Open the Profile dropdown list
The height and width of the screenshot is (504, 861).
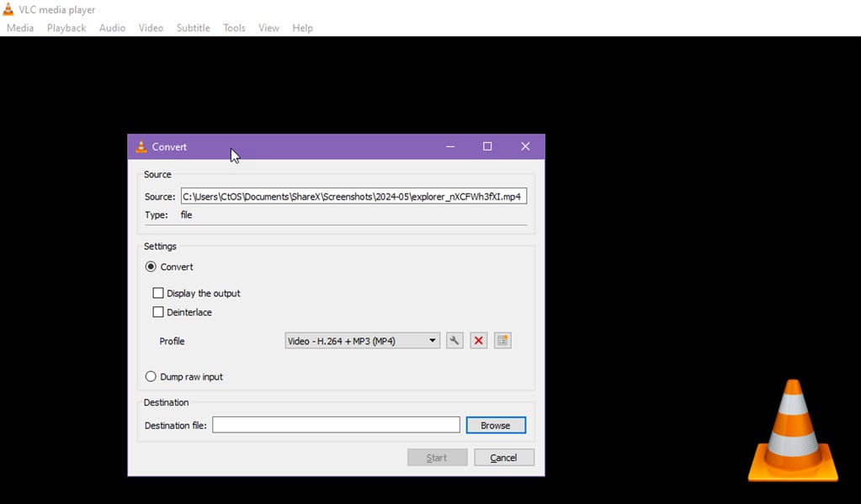coord(363,341)
